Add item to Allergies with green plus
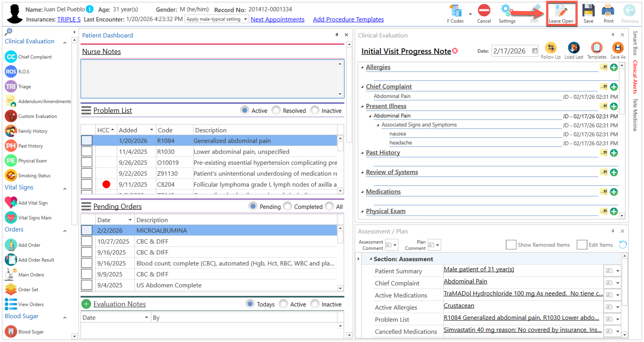 (614, 67)
